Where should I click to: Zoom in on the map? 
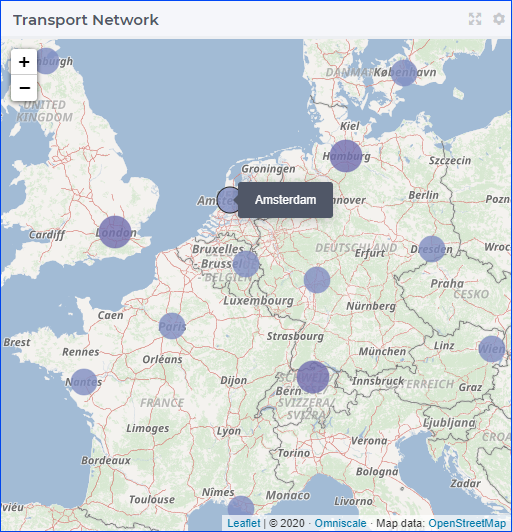coord(24,62)
